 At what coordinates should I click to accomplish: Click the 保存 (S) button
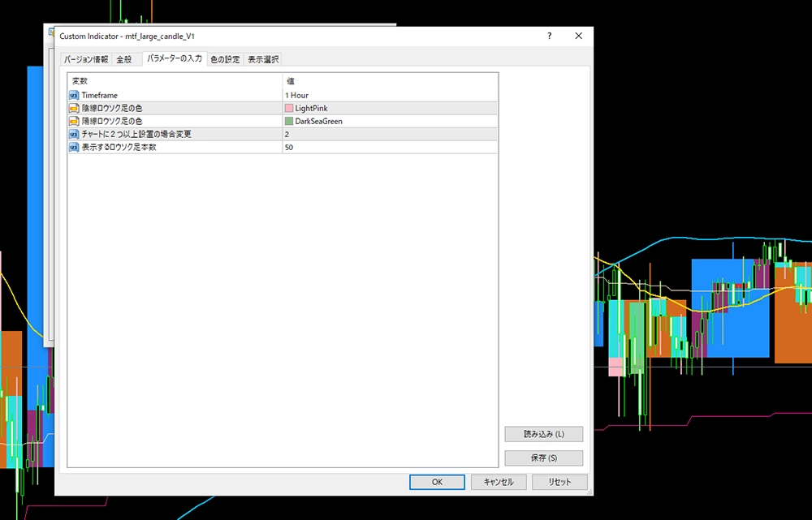(544, 458)
